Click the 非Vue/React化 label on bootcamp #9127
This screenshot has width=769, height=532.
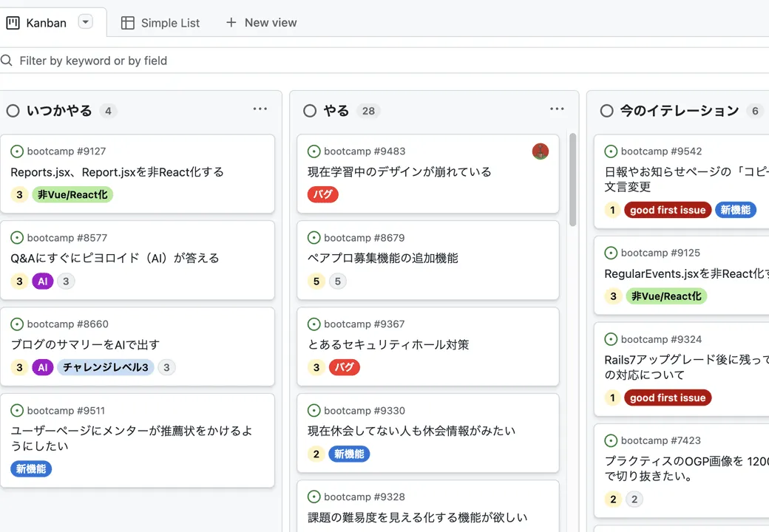tap(72, 194)
